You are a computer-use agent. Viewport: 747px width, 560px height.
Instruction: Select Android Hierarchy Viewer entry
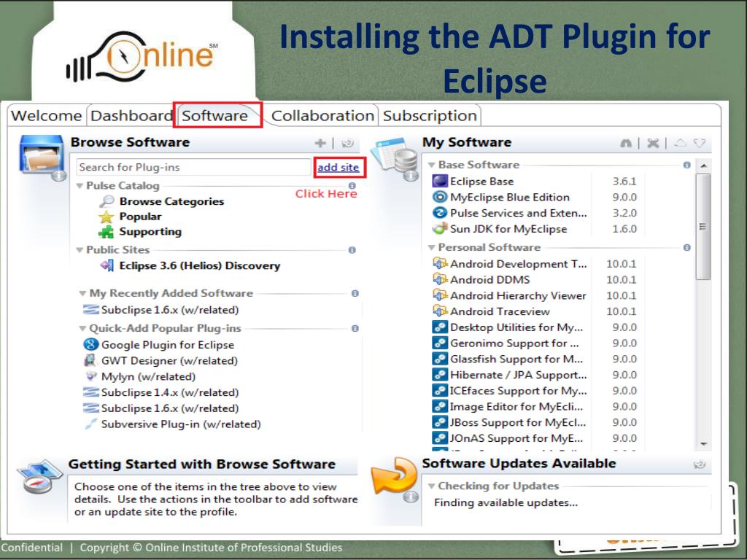[518, 296]
